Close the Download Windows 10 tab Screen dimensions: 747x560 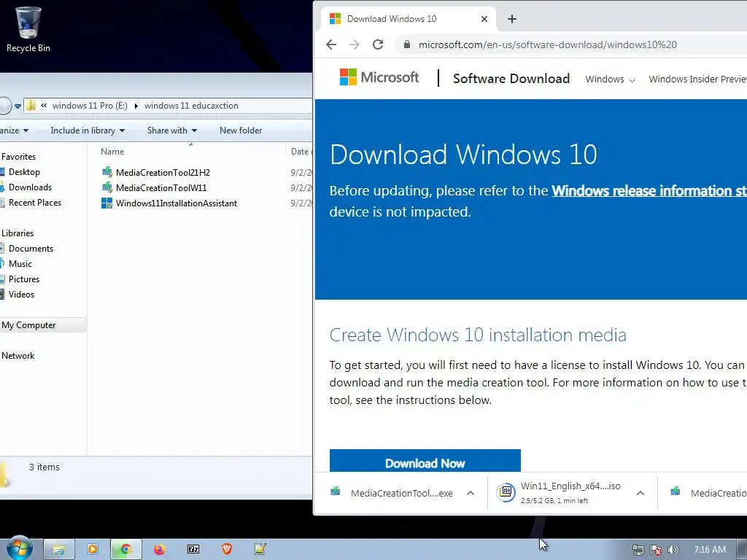(484, 19)
